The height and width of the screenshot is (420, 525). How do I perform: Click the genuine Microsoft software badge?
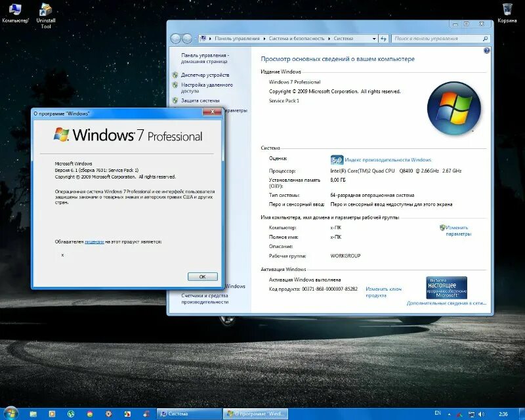pos(446,287)
